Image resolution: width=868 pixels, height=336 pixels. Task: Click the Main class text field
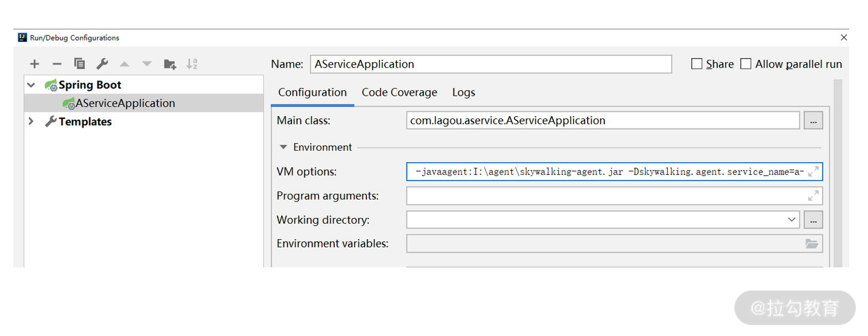pyautogui.click(x=603, y=120)
